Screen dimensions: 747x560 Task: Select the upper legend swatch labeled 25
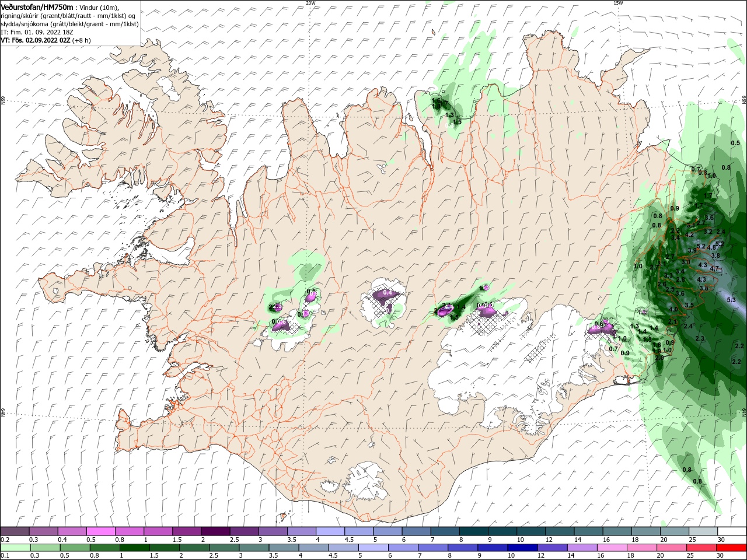click(704, 531)
